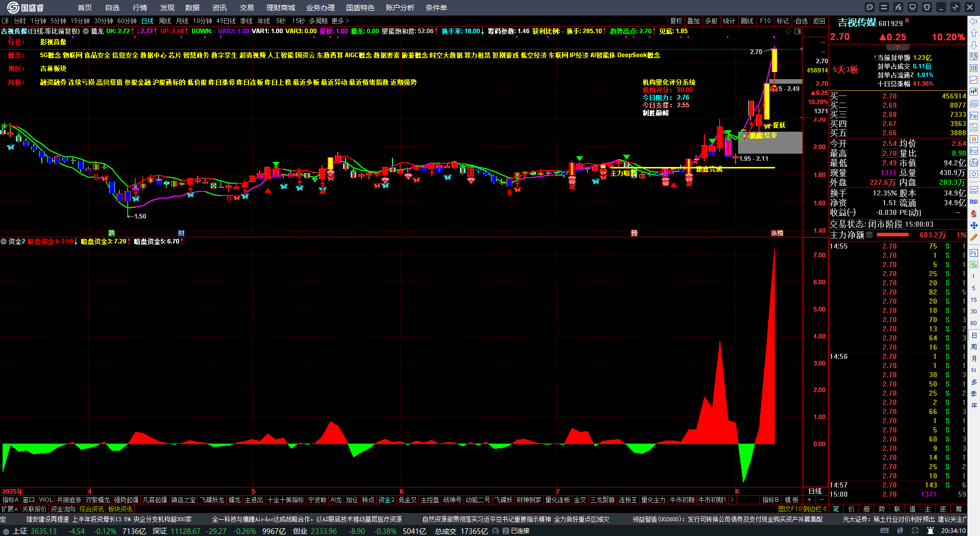Open 图文F10 link at bottom
This screenshot has width=980, height=536.
click(790, 509)
